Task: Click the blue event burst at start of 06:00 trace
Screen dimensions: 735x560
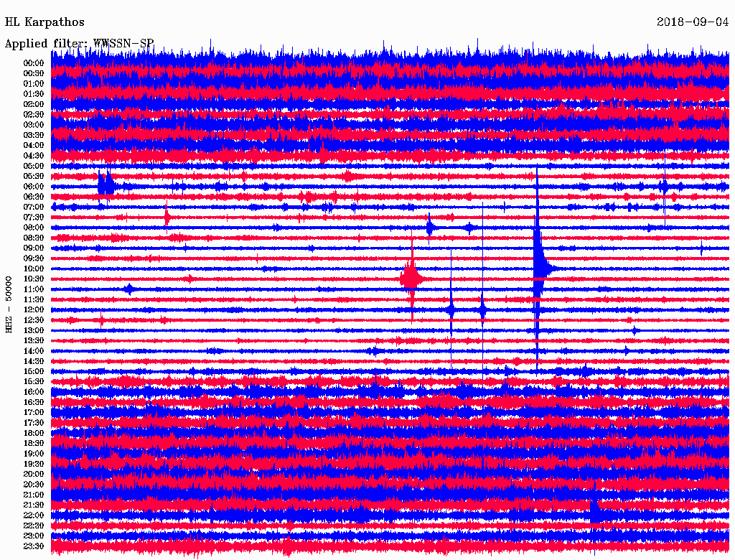Action: (x=106, y=187)
